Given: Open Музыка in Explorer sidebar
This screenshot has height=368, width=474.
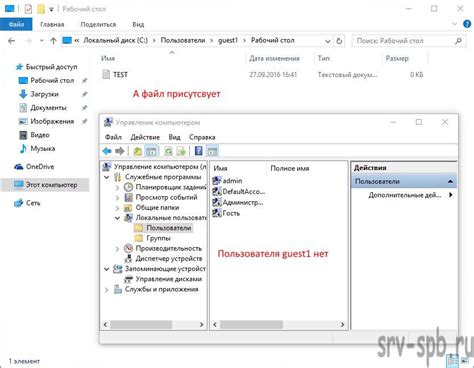Looking at the screenshot, I should pos(37,148).
